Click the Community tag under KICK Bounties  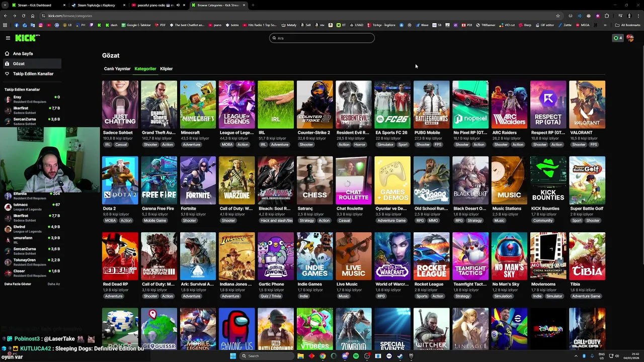543,221
